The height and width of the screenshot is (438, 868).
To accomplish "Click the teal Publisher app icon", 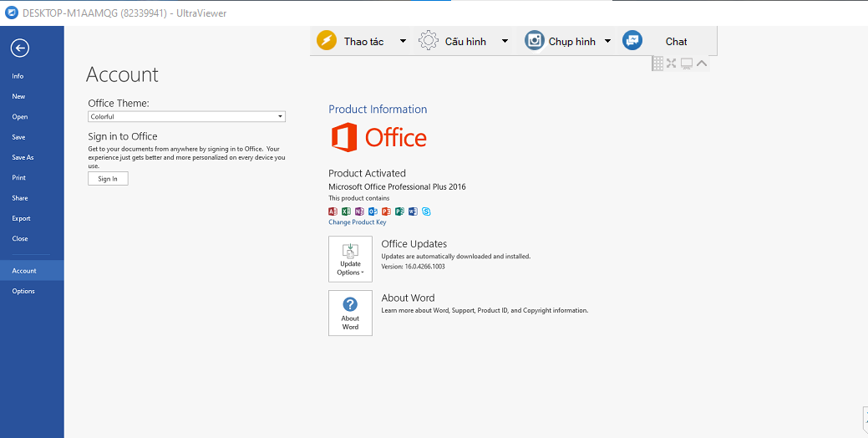I will pyautogui.click(x=399, y=211).
